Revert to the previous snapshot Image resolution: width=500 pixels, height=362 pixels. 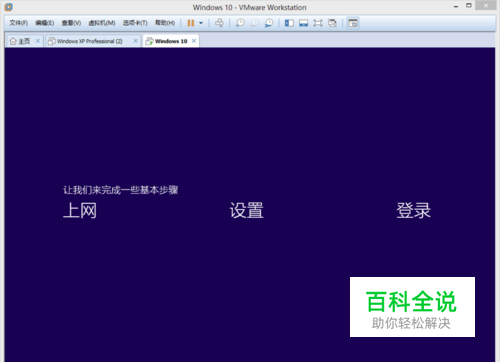254,23
